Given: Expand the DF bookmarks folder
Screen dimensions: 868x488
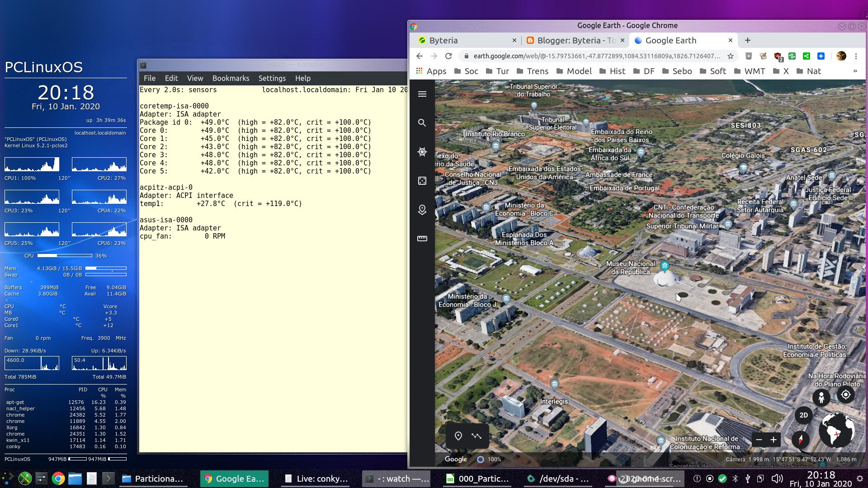Looking at the screenshot, I should pos(644,71).
